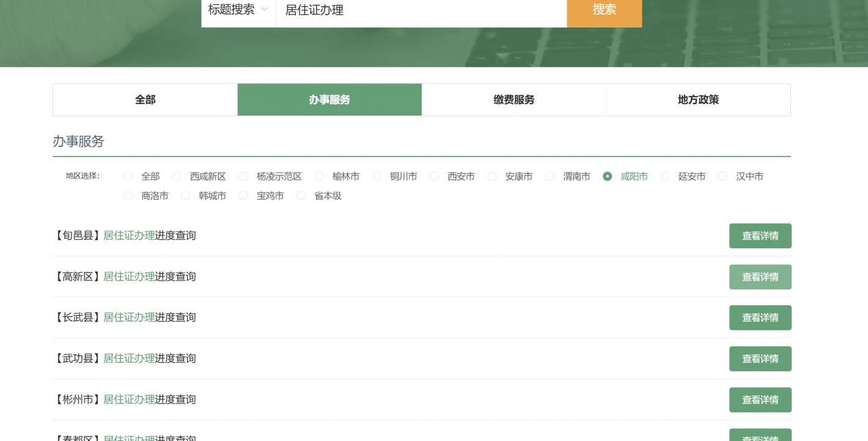
Task: Click 查看详情 beside 彬州市 entry
Action: tap(760, 400)
